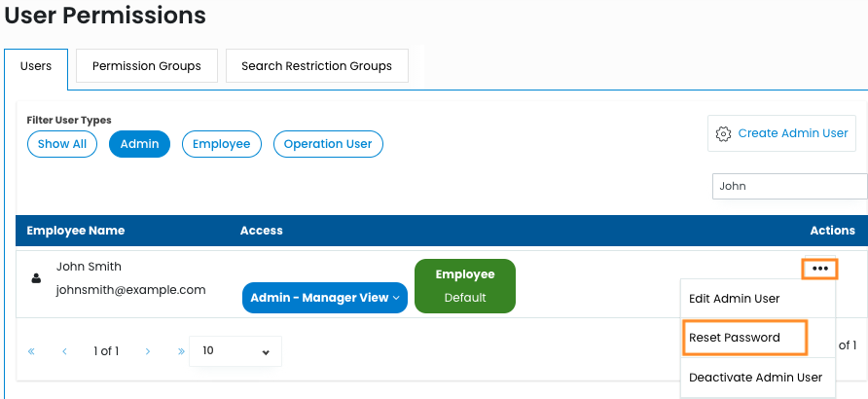
Task: Toggle the Admin user type filter
Action: (139, 144)
